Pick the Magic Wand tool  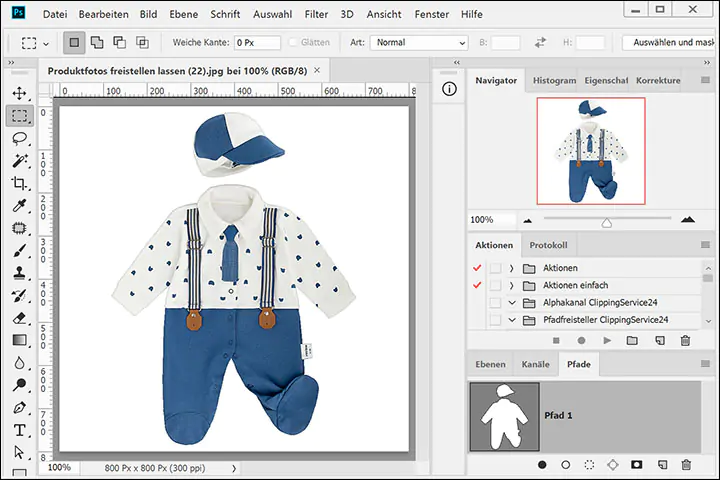pyautogui.click(x=19, y=161)
